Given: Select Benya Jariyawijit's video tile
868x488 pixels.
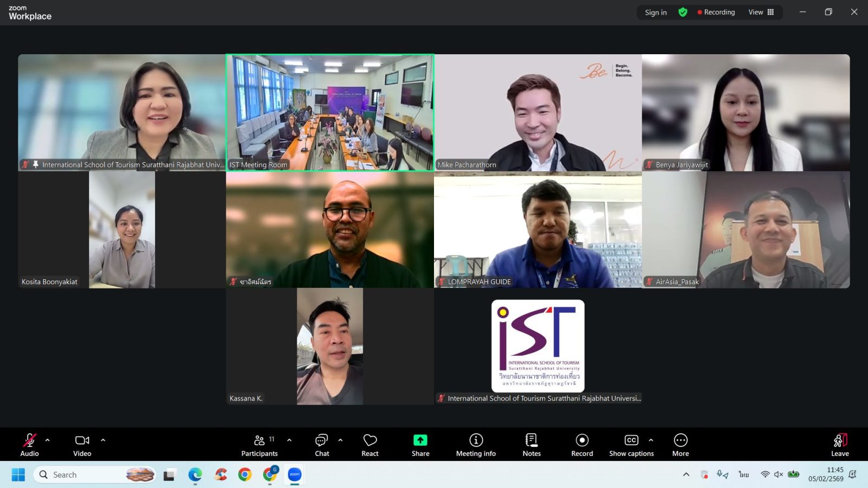Looking at the screenshot, I should (x=746, y=112).
